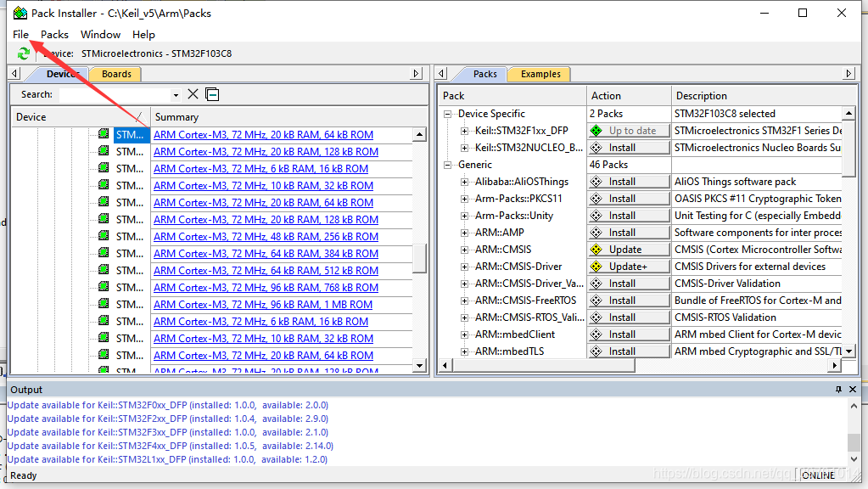
Task: Open the Help menu
Action: [143, 34]
